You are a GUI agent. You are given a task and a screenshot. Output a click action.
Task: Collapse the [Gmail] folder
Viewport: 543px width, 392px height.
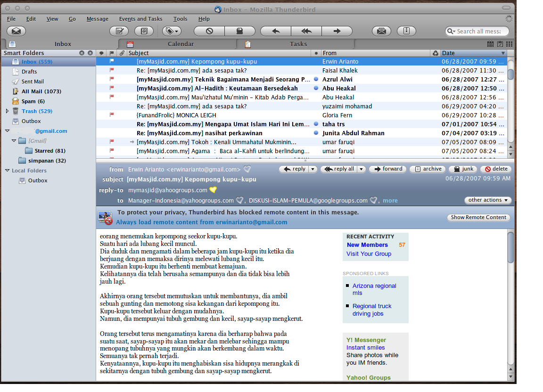(14, 140)
